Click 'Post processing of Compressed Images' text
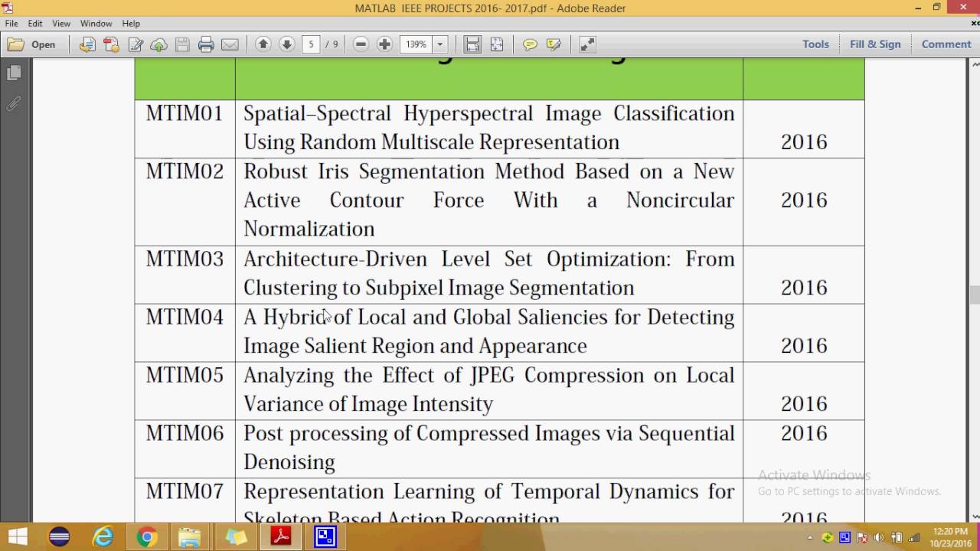Image resolution: width=980 pixels, height=551 pixels. [422, 434]
